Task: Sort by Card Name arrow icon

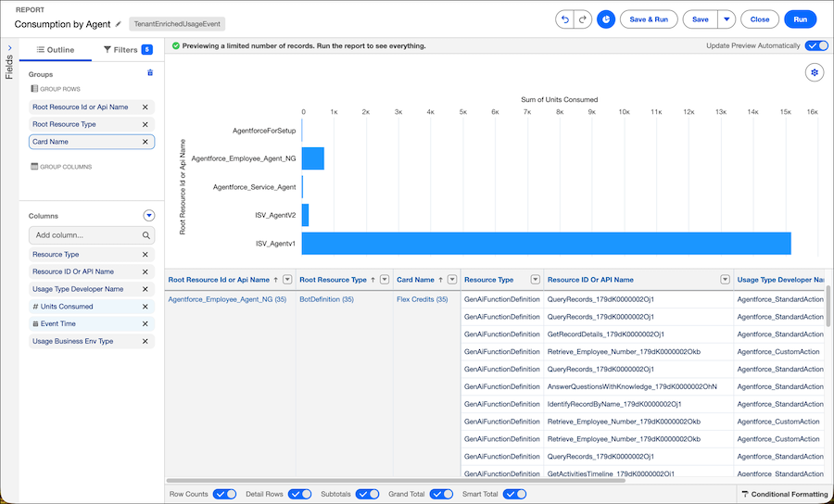Action: tap(440, 280)
